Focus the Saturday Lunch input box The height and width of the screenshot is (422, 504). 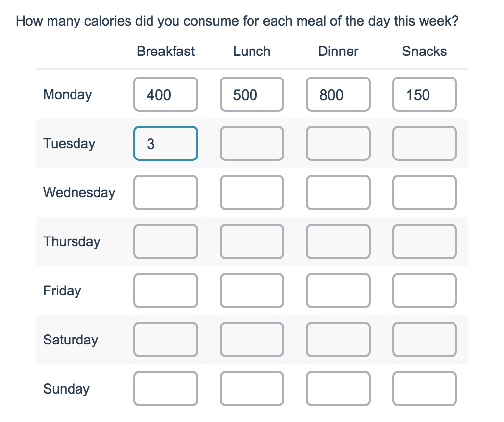[x=252, y=340]
